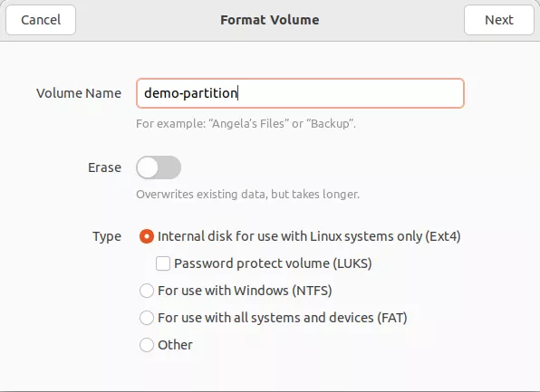Click the 'Type' section label
Image resolution: width=540 pixels, height=392 pixels.
107,237
